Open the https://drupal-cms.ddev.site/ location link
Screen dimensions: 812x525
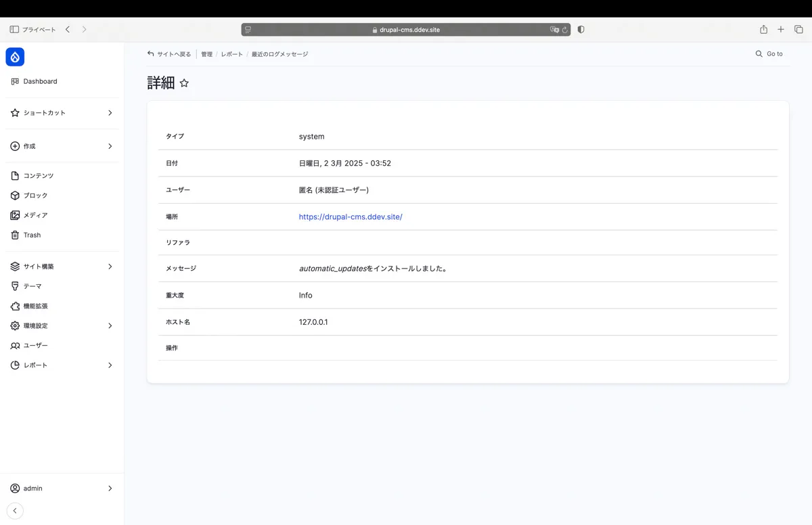pyautogui.click(x=351, y=217)
